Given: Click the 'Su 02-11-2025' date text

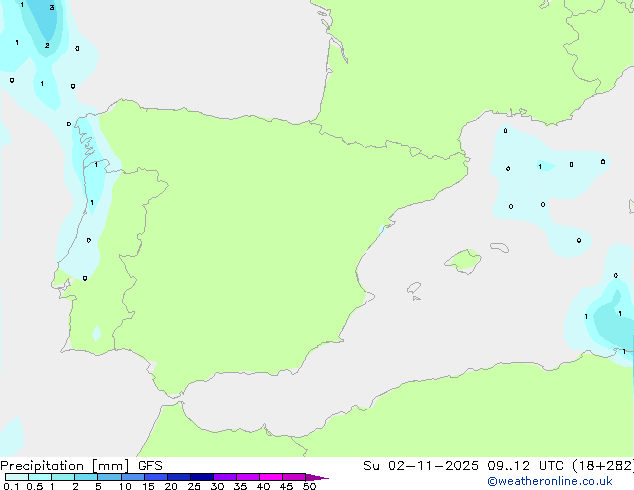Looking at the screenshot, I should (x=421, y=466).
